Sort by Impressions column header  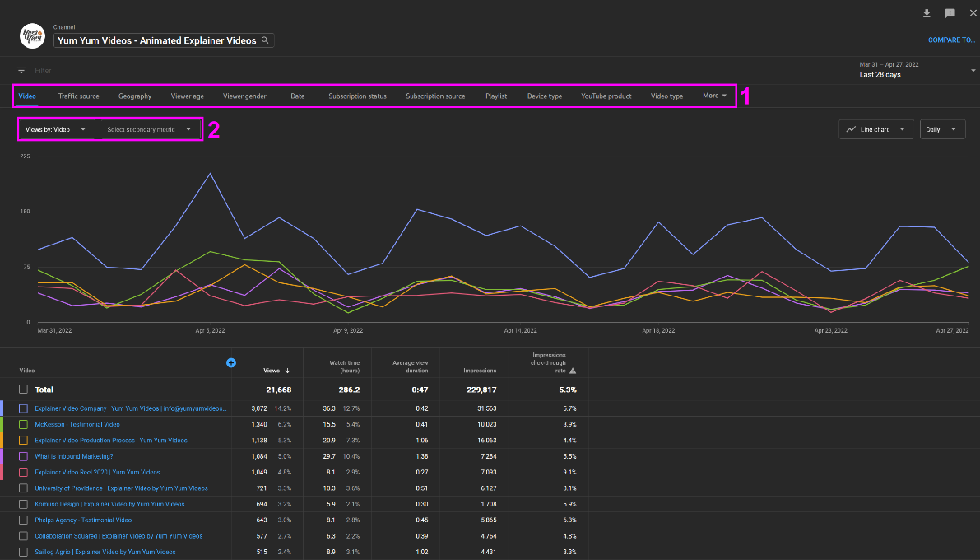[480, 371]
